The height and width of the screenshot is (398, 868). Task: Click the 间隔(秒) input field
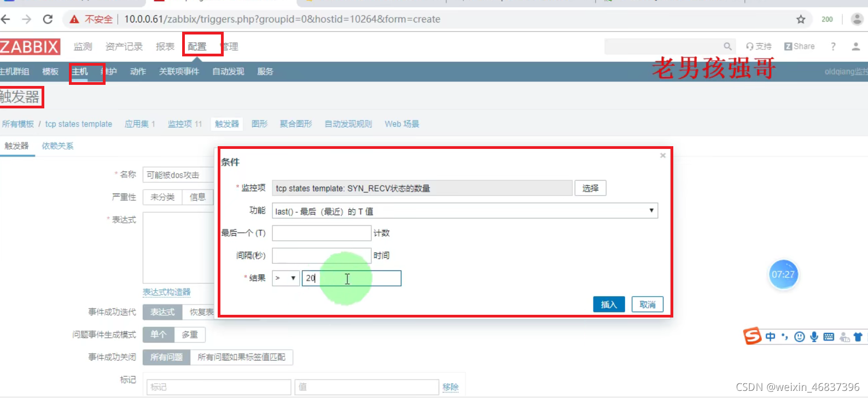pos(322,256)
